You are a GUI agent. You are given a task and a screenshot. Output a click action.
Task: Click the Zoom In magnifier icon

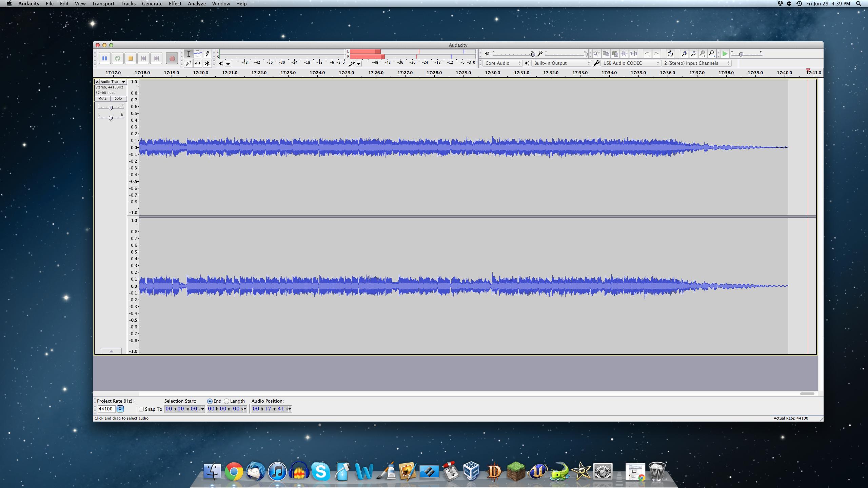pyautogui.click(x=684, y=54)
